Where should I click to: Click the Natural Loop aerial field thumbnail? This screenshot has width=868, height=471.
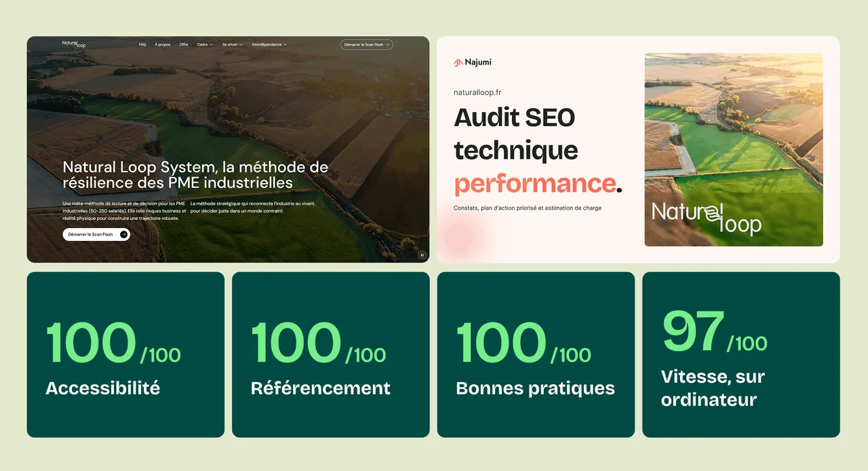(734, 149)
